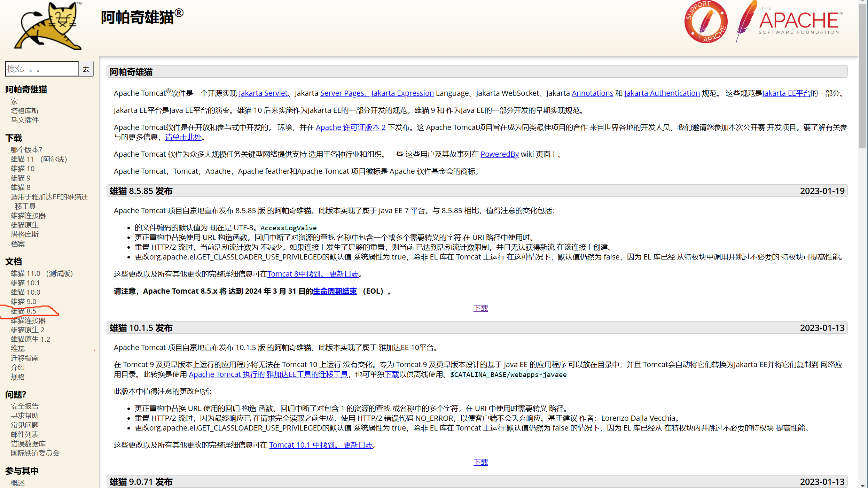Click the 雄猫 9.0.71 发布 heading

[x=141, y=482]
